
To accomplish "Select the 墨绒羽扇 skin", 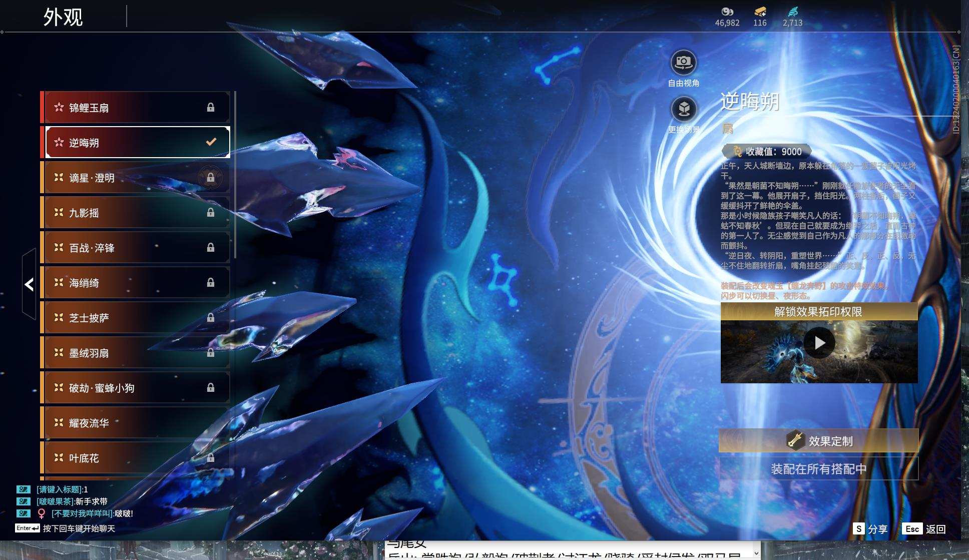I will point(135,353).
